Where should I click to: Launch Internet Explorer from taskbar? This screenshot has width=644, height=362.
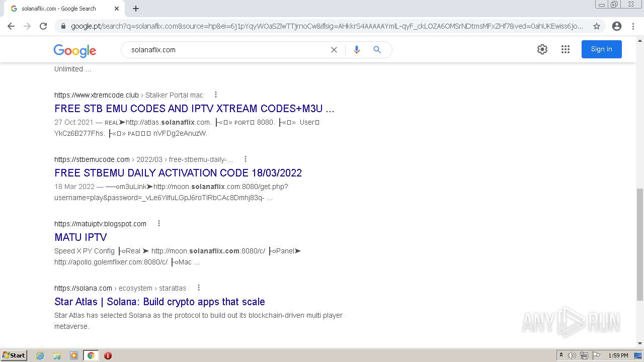tap(40, 355)
